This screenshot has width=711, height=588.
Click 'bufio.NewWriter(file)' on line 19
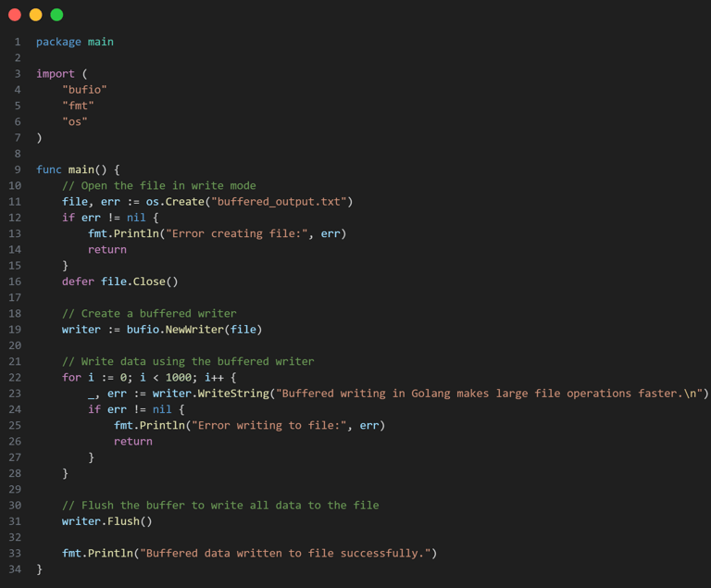194,330
